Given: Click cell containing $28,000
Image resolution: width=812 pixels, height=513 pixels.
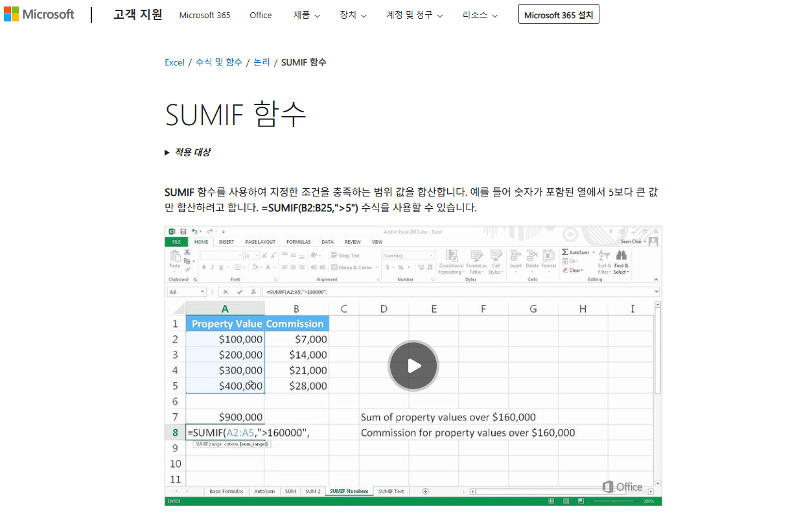Looking at the screenshot, I should pos(297,386).
